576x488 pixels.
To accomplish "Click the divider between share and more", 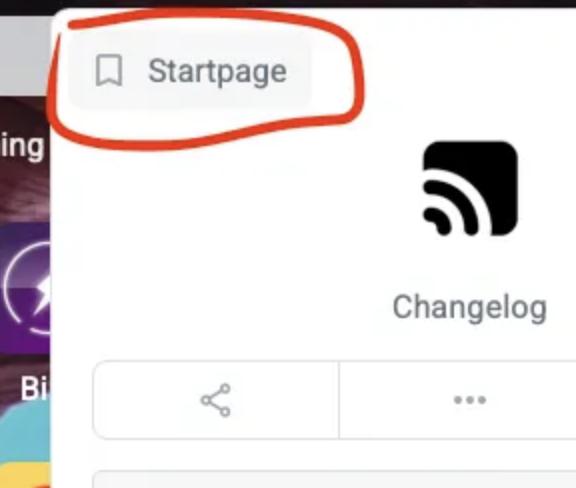I will coord(339,400).
